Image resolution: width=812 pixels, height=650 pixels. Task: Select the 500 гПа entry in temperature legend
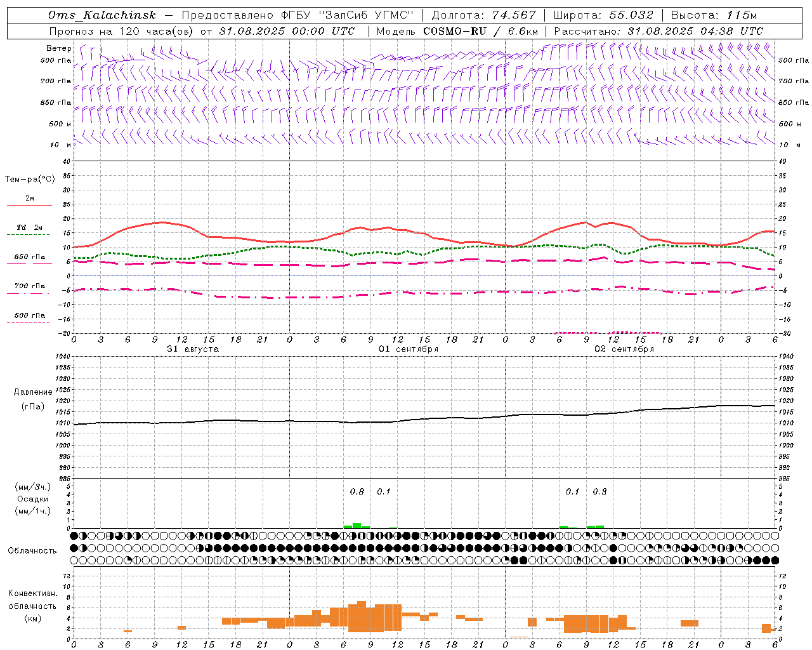click(x=30, y=315)
